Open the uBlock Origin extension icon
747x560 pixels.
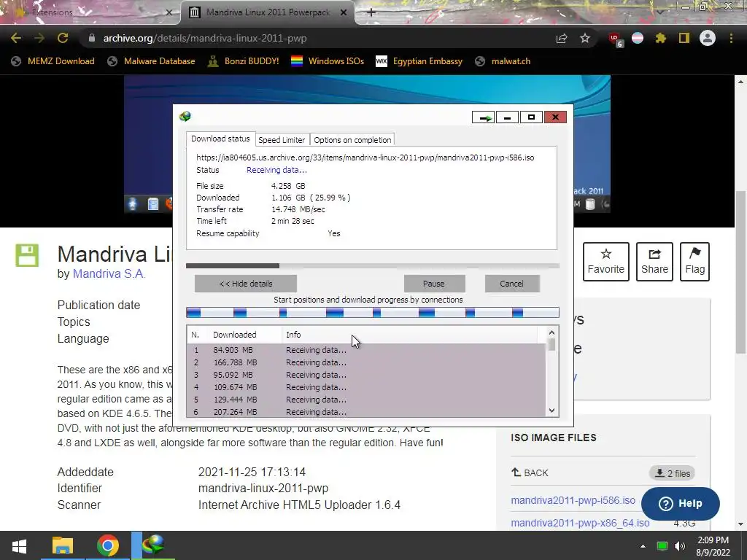tap(615, 39)
